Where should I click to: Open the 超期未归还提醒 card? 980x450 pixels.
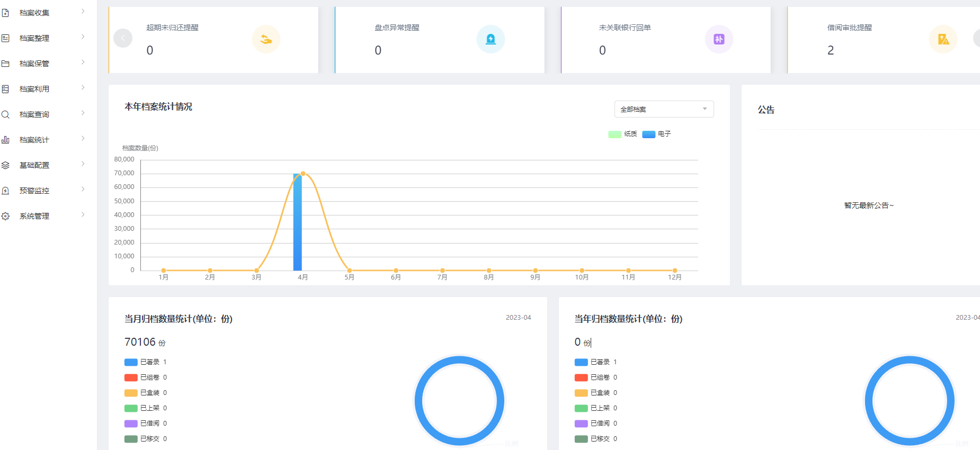(213, 40)
